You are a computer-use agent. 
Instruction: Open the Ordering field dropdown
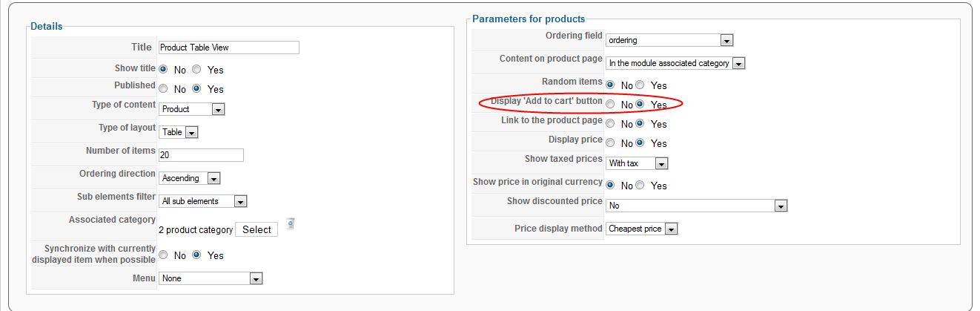669,40
